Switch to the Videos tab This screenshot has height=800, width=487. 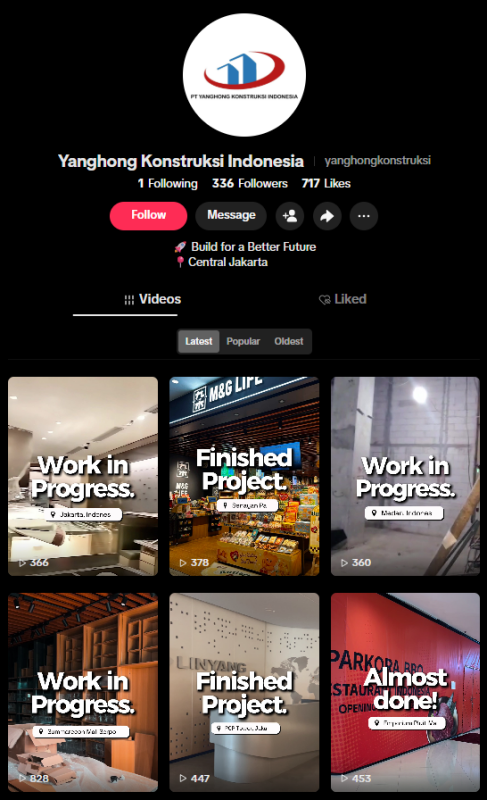[x=152, y=299]
